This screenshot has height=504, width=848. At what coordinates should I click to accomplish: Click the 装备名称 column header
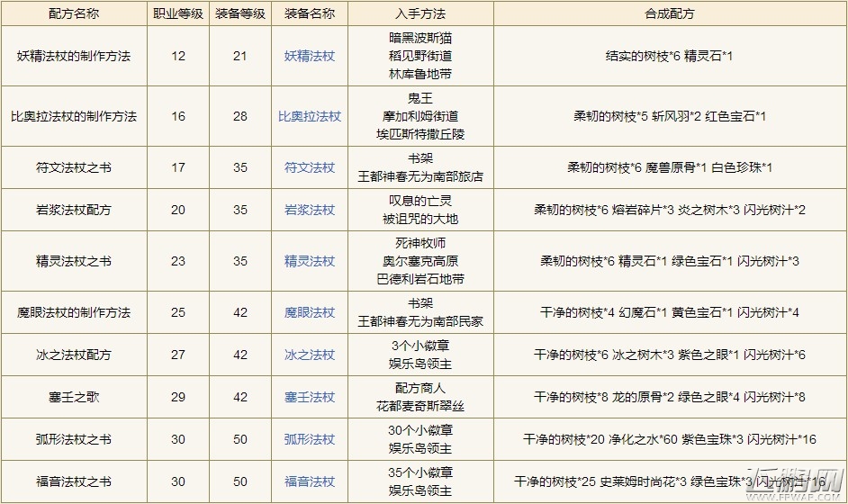(310, 13)
